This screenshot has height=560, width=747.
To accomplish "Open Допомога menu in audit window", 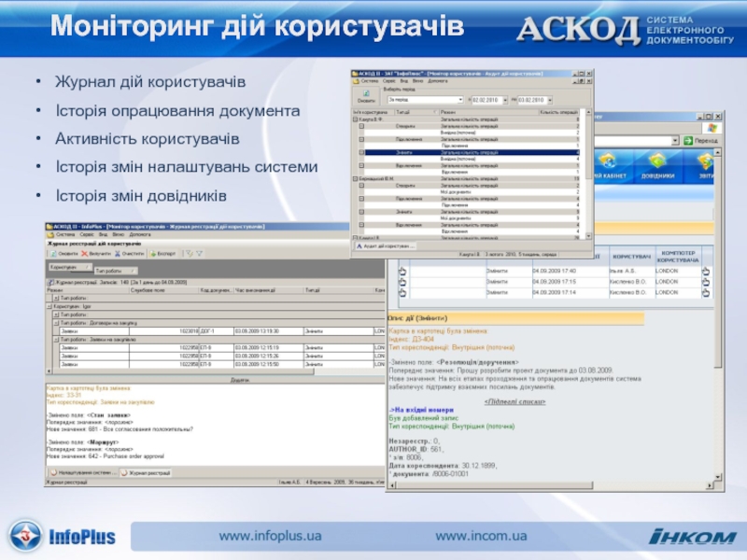I will pyautogui.click(x=438, y=81).
